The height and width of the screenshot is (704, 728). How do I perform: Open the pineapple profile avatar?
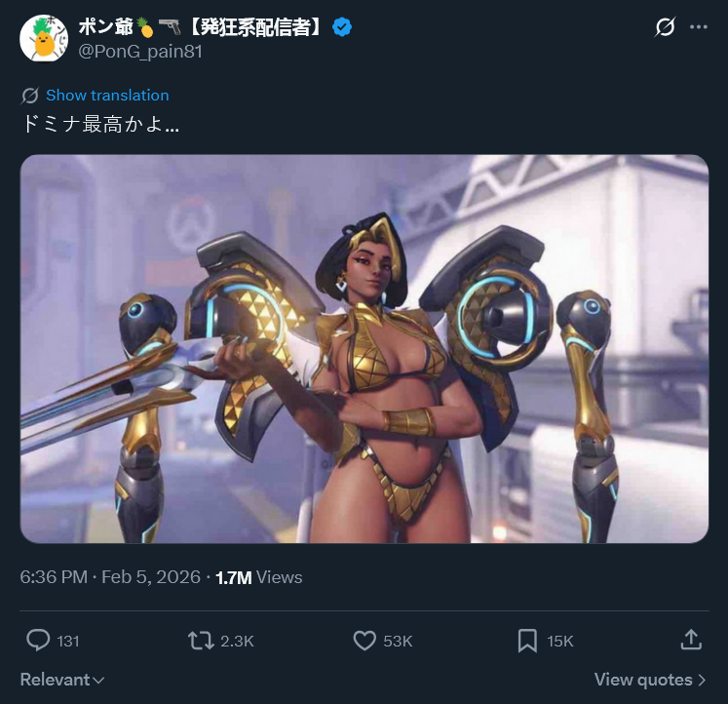pos(44,38)
